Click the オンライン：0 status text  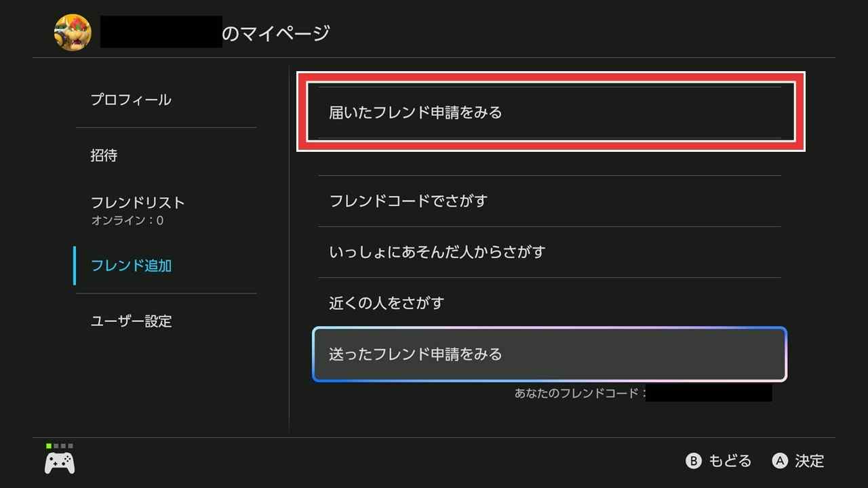tap(127, 221)
